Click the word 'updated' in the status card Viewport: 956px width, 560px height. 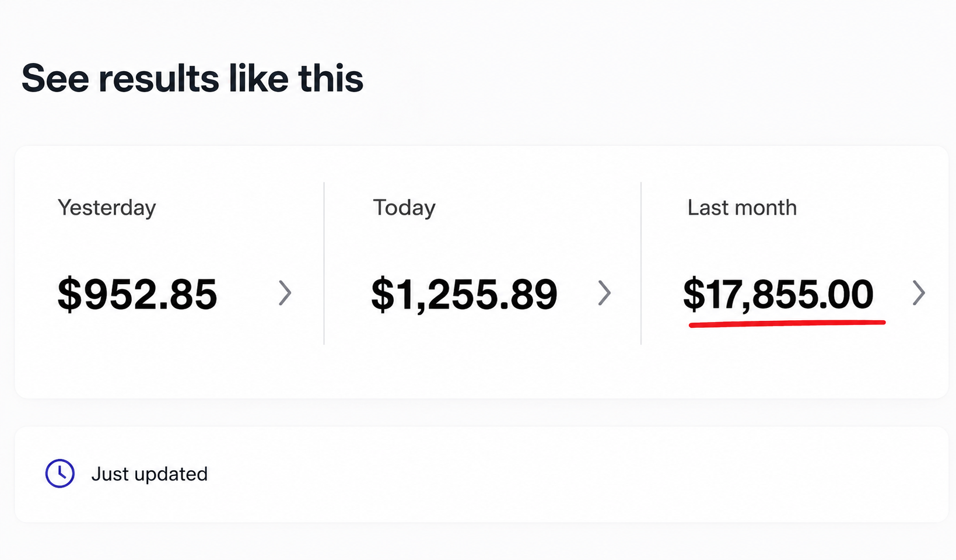[171, 474]
